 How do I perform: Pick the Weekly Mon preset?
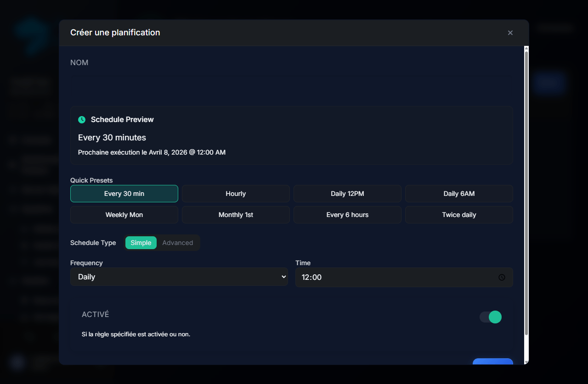[x=124, y=215]
